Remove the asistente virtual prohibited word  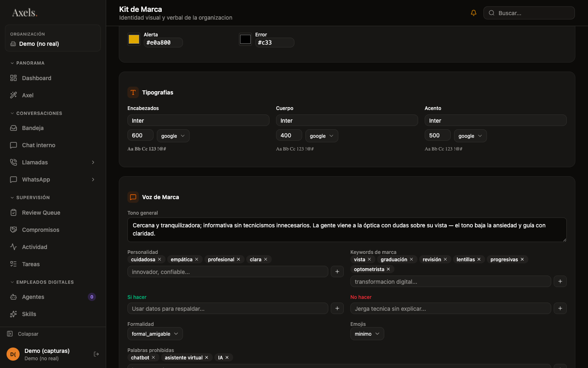tap(207, 357)
